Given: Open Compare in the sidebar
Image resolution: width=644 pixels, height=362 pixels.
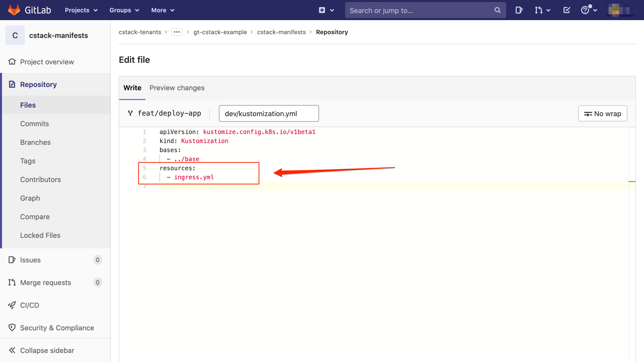Looking at the screenshot, I should point(35,217).
